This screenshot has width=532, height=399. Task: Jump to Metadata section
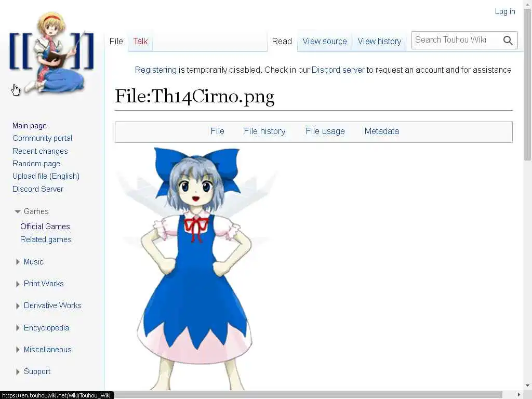tap(382, 131)
